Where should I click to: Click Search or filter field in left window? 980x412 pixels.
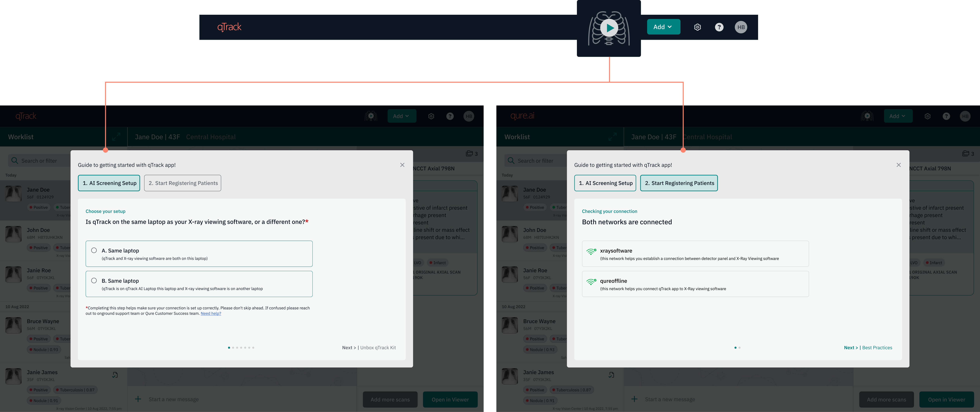pyautogui.click(x=39, y=160)
